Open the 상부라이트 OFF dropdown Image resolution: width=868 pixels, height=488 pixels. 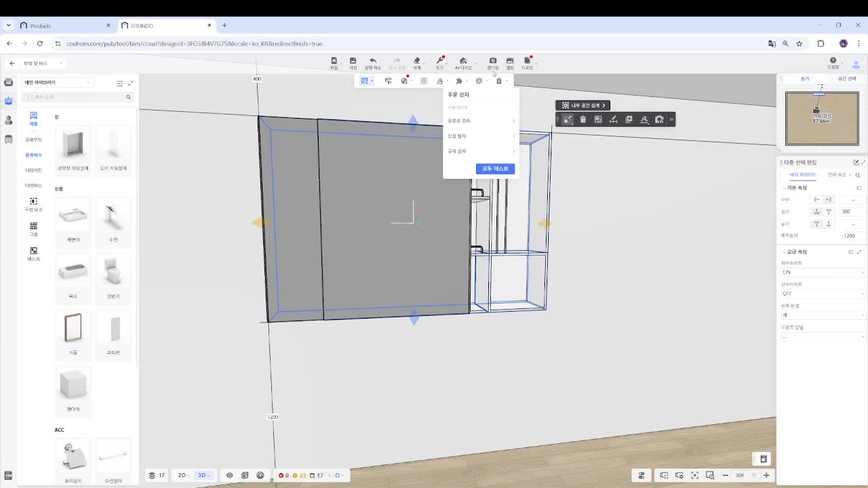point(823,293)
